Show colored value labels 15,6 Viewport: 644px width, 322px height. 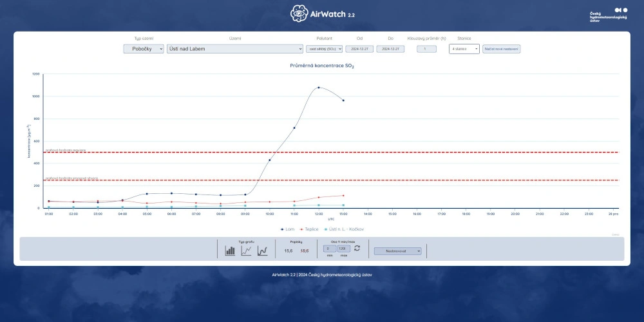(305, 251)
